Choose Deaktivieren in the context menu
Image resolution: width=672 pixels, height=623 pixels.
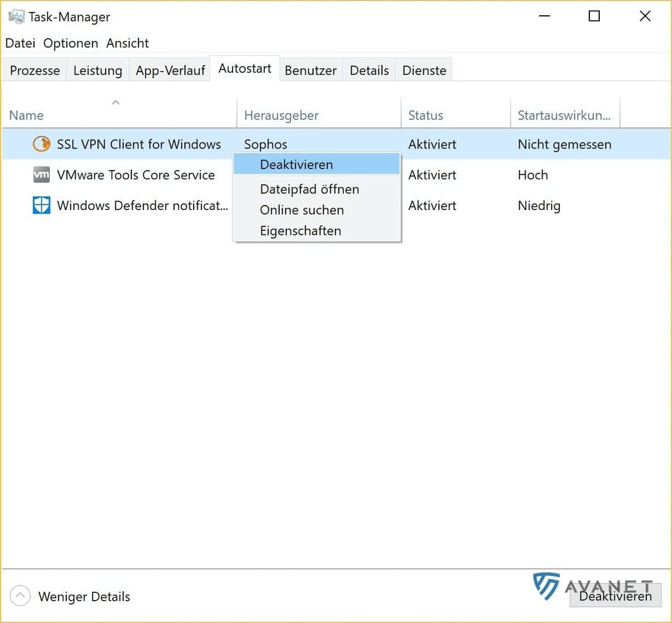pyautogui.click(x=316, y=165)
